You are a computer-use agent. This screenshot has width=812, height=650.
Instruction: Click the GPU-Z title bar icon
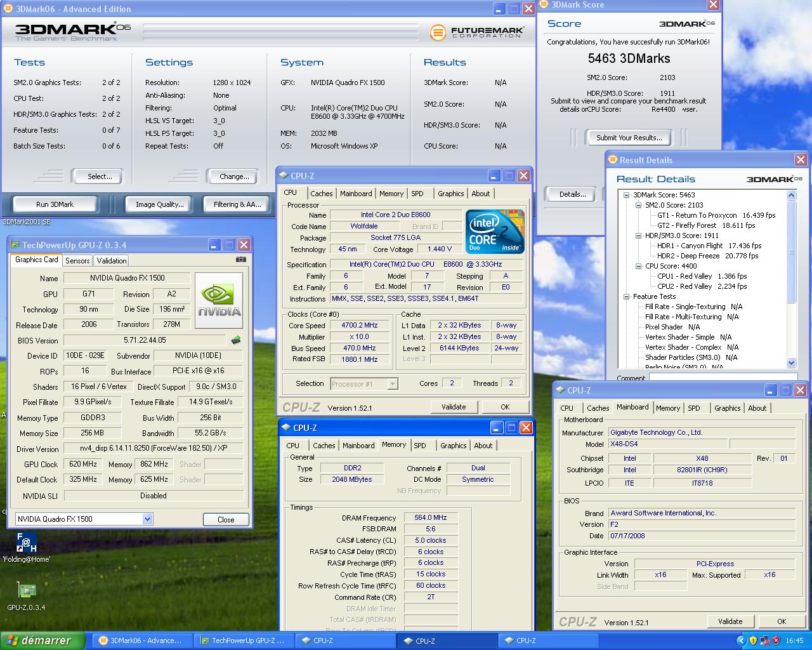(15, 244)
